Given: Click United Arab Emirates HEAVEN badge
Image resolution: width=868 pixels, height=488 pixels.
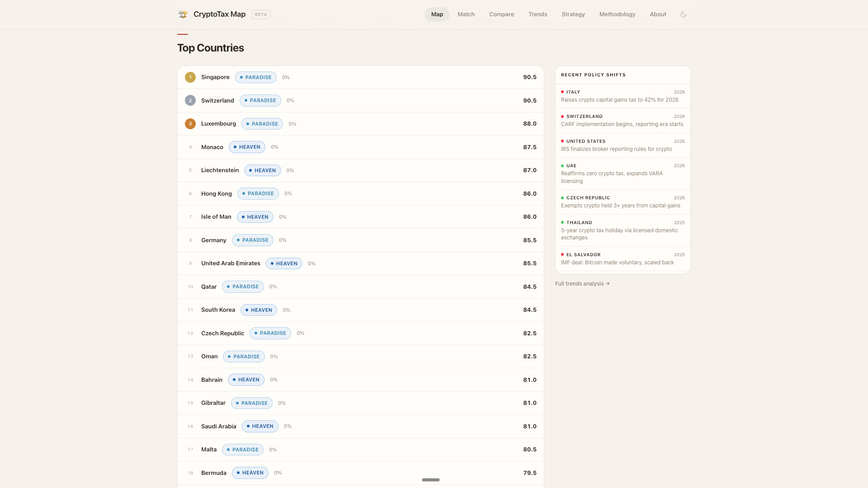Looking at the screenshot, I should (x=284, y=263).
